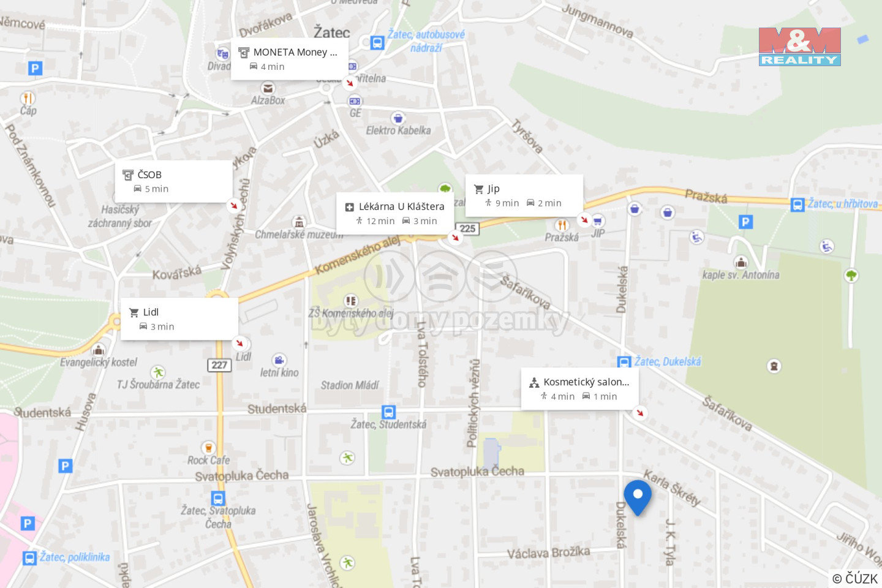
Task: Click the Elektro Kabelka shopping icon
Action: tap(398, 118)
